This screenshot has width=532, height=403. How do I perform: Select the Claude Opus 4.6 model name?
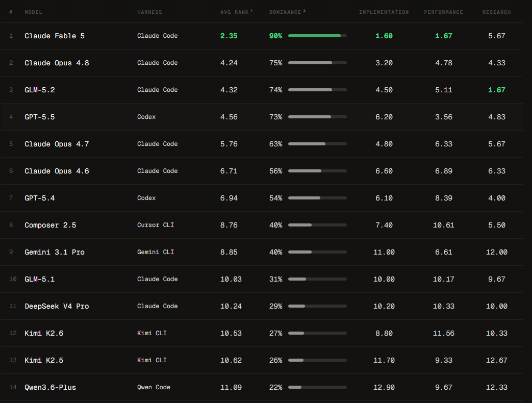coord(57,171)
